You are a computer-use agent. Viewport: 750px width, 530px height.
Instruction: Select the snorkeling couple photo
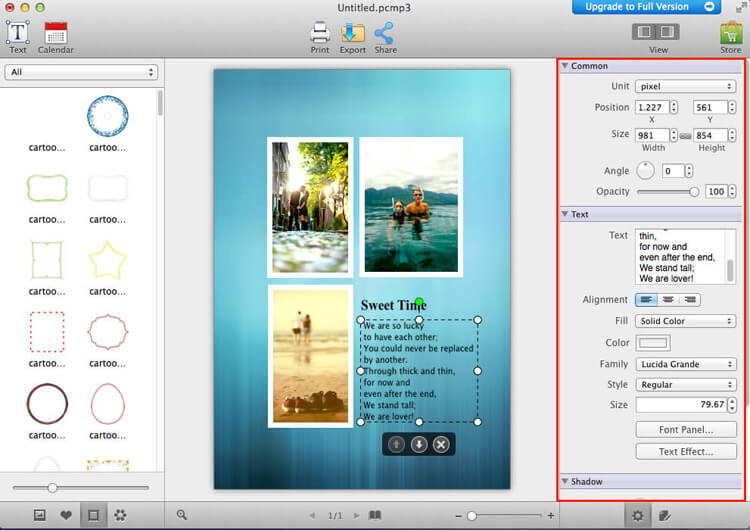pyautogui.click(x=411, y=207)
